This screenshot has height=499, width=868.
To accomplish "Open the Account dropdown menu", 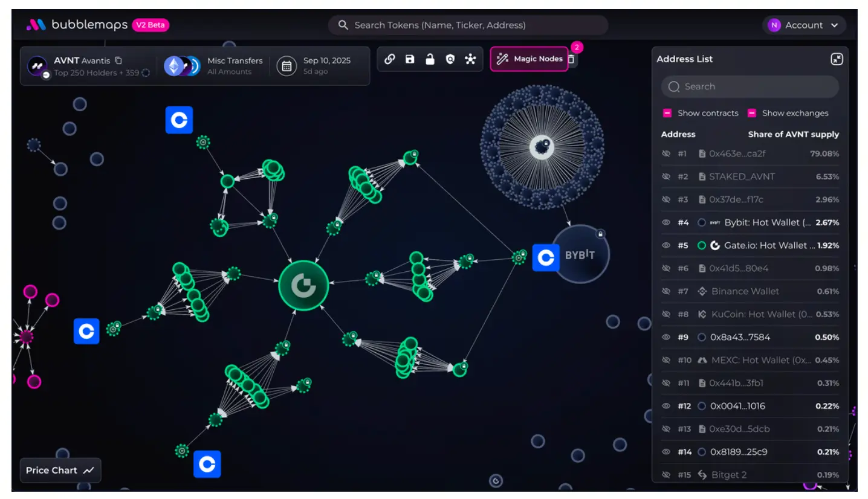I will 804,25.
